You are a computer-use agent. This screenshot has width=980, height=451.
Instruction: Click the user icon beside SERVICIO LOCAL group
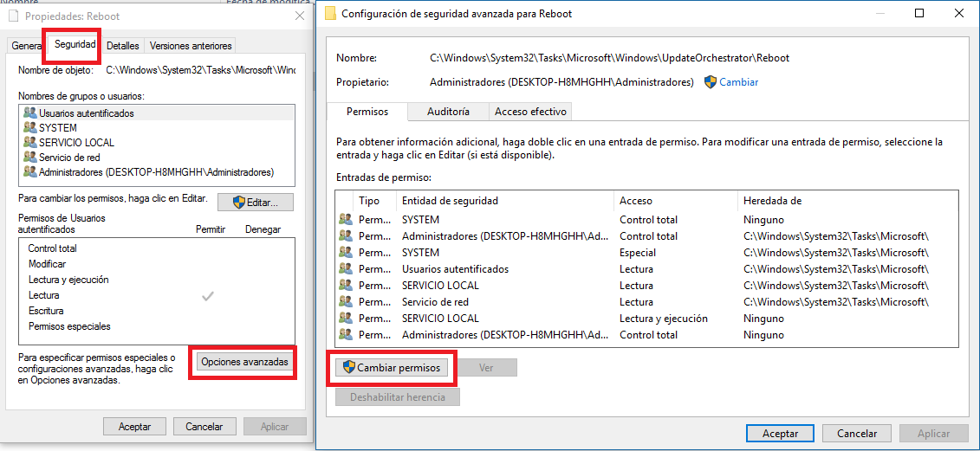pos(29,142)
